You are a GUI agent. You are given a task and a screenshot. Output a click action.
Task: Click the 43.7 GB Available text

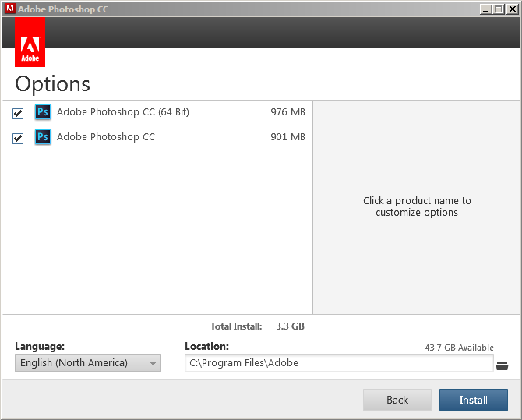pos(459,348)
